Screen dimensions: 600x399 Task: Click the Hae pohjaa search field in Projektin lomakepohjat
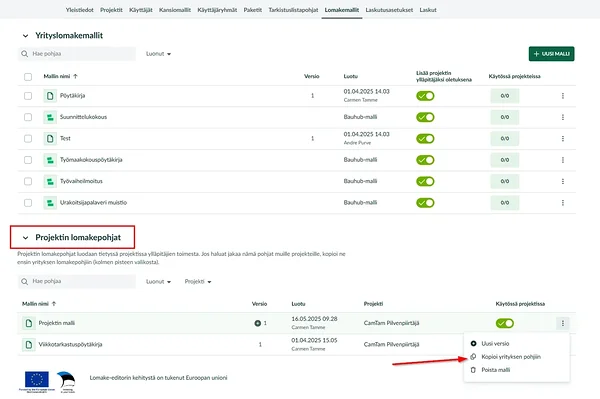(x=77, y=281)
